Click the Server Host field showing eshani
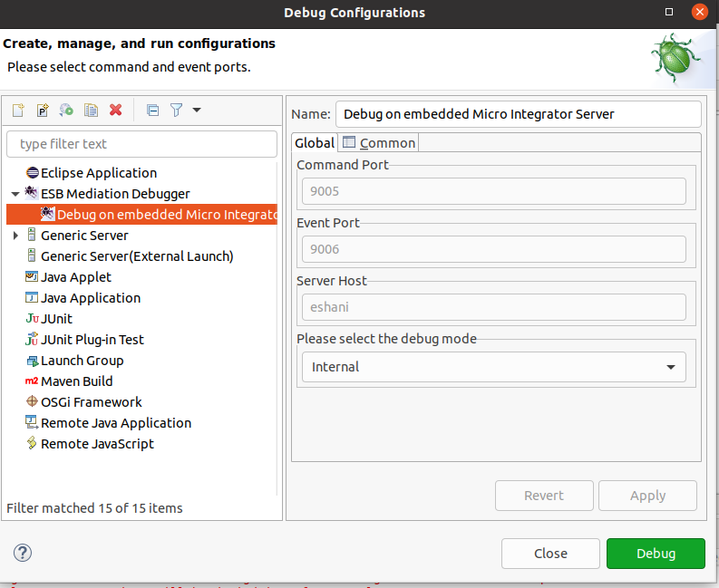Screen dimensions: 719x588 (494, 307)
